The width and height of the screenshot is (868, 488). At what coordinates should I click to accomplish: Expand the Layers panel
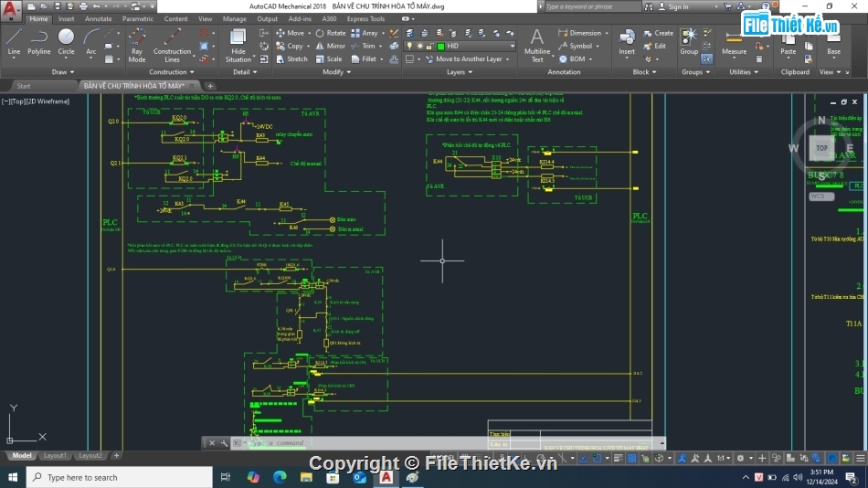click(x=460, y=72)
